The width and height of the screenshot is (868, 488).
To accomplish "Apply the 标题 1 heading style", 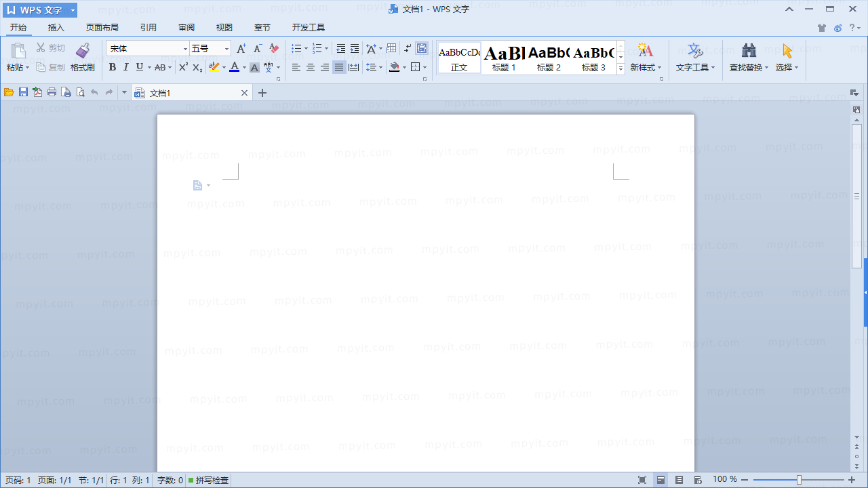I will [504, 58].
